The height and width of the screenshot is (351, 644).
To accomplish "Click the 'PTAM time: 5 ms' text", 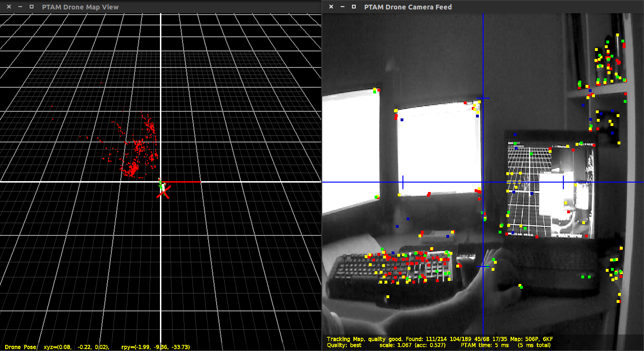I will coord(486,345).
